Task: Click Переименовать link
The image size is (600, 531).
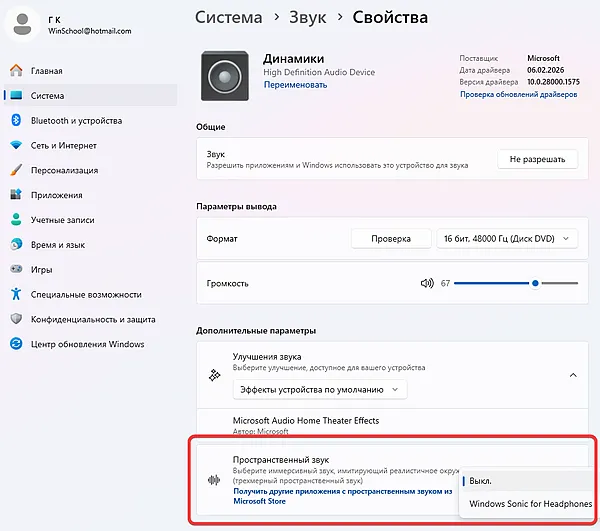Action: click(x=295, y=85)
